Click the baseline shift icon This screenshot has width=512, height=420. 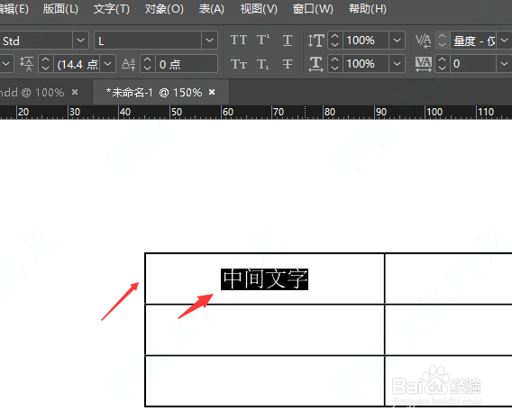click(128, 64)
